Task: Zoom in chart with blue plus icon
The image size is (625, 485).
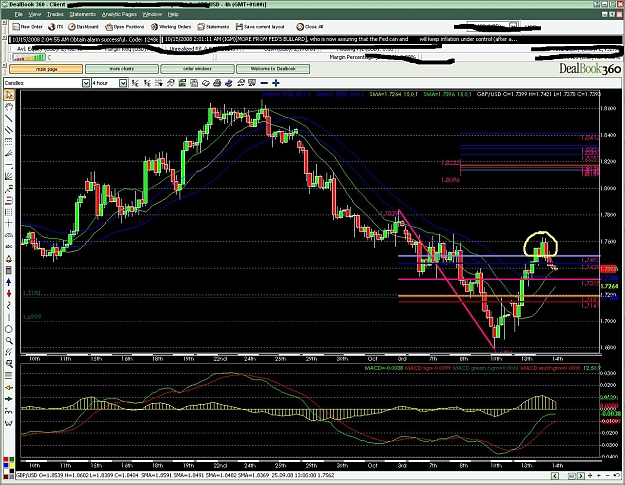Action: click(276, 83)
